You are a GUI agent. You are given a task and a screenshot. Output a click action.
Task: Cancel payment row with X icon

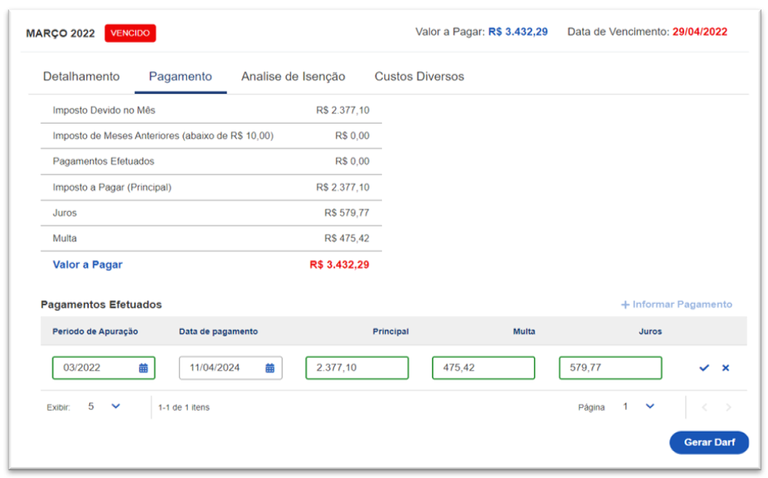pos(725,368)
